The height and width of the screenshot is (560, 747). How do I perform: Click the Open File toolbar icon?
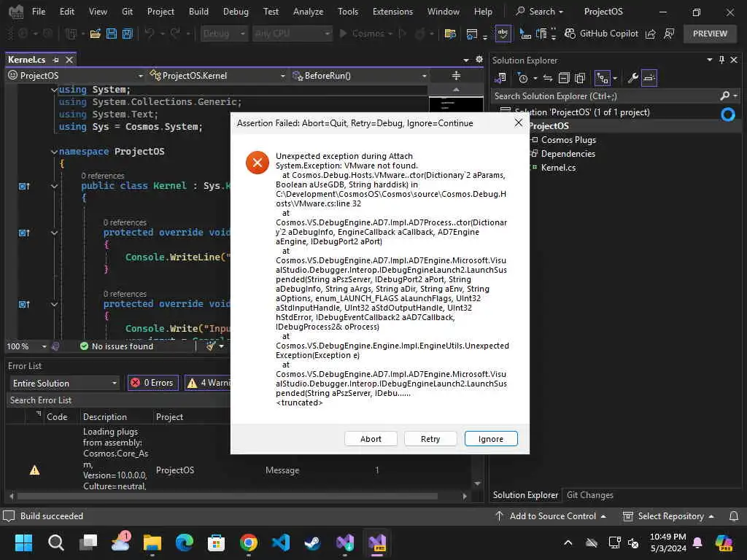point(96,34)
